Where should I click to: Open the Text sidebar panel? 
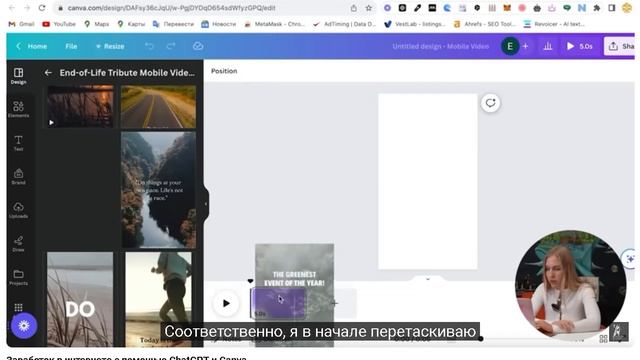click(x=18, y=143)
